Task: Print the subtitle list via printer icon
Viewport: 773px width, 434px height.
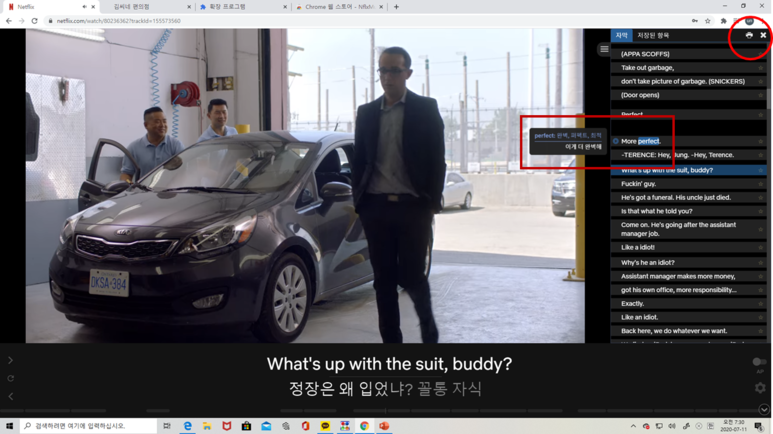Action: pyautogui.click(x=749, y=36)
